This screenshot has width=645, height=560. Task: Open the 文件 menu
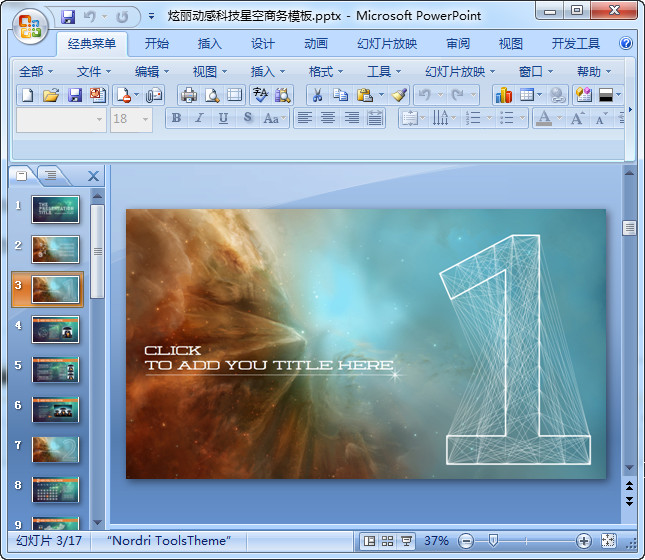coord(94,72)
